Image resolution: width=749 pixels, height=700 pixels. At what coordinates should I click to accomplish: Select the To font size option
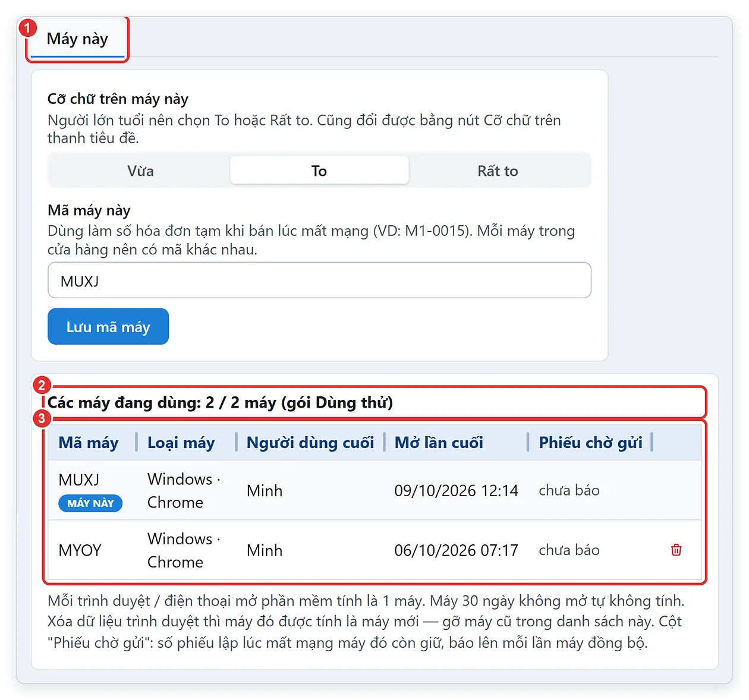(319, 171)
